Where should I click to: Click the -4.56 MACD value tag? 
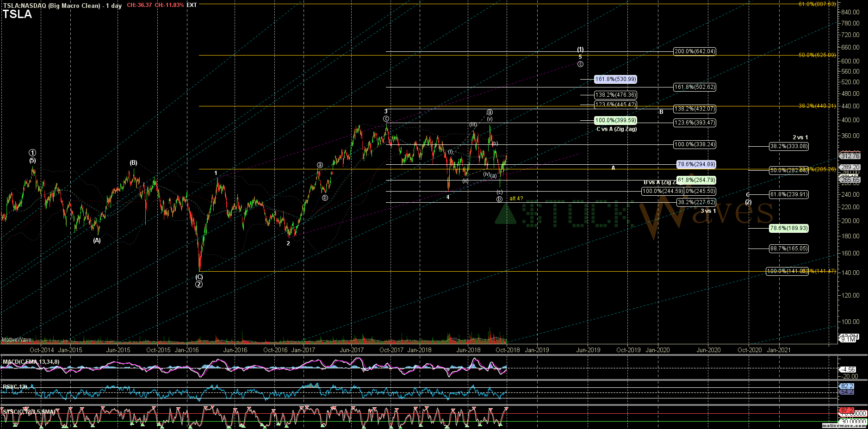(x=848, y=369)
